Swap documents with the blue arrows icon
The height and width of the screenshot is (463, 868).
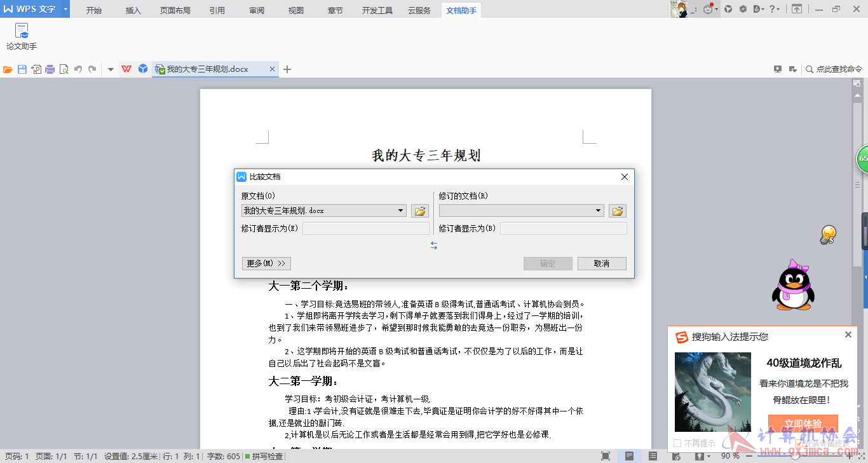pos(434,245)
